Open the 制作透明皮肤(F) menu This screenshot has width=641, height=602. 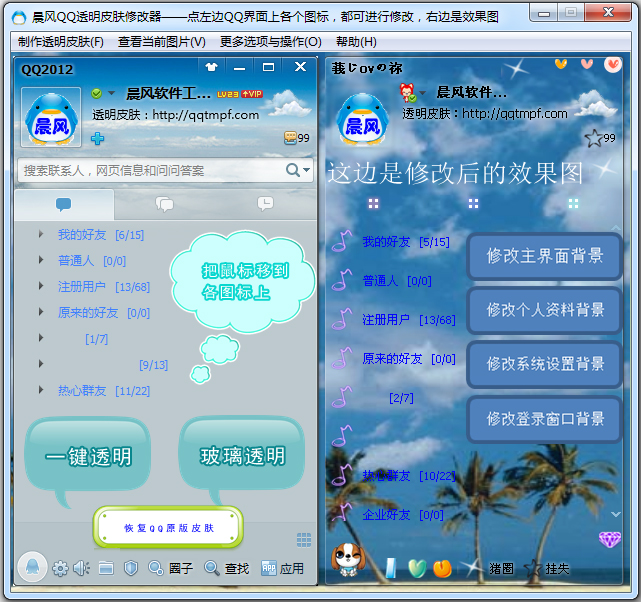[61, 42]
